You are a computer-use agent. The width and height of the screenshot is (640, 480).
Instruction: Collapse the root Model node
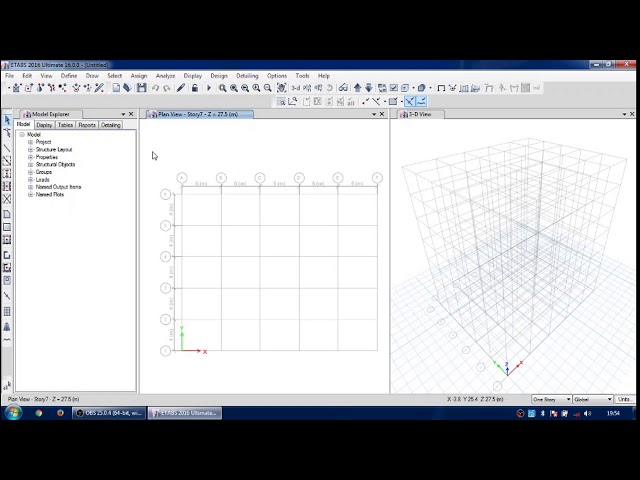22,134
